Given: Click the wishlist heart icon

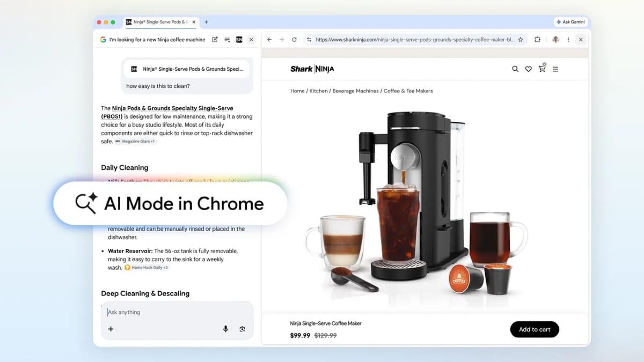Looking at the screenshot, I should coord(528,69).
